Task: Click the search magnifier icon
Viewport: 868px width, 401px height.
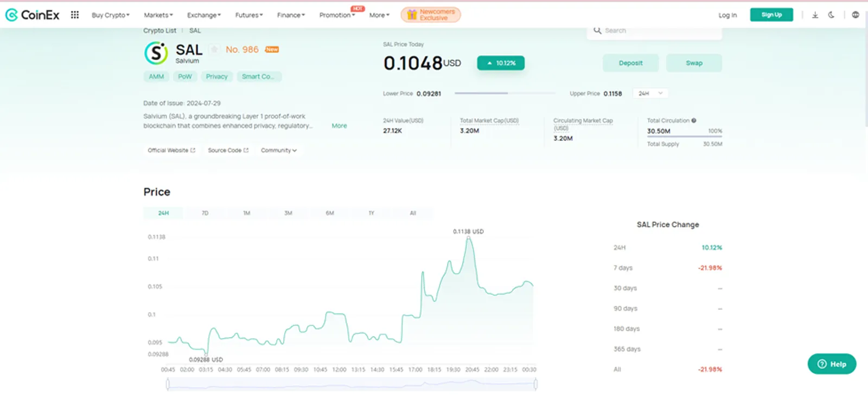Action: pyautogui.click(x=597, y=31)
